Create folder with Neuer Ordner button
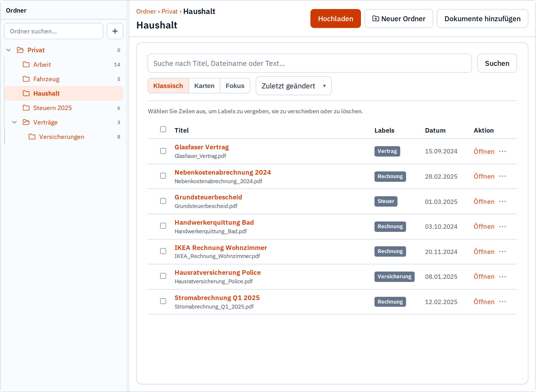The image size is (536, 392). (399, 18)
